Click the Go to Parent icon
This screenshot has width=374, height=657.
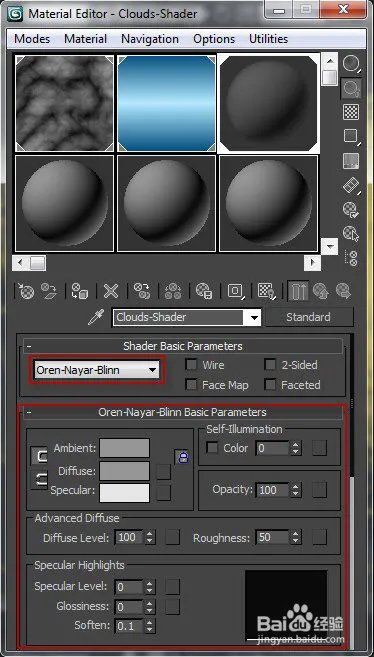pyautogui.click(x=320, y=290)
